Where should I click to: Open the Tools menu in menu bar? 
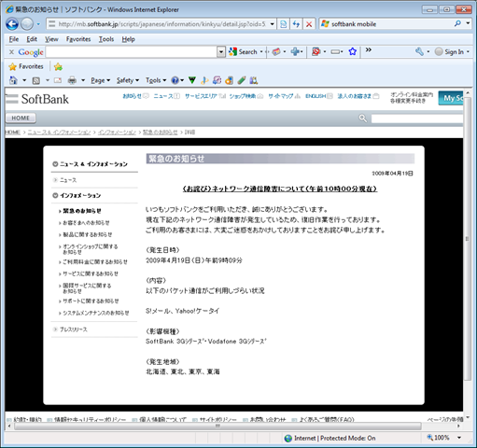point(106,39)
